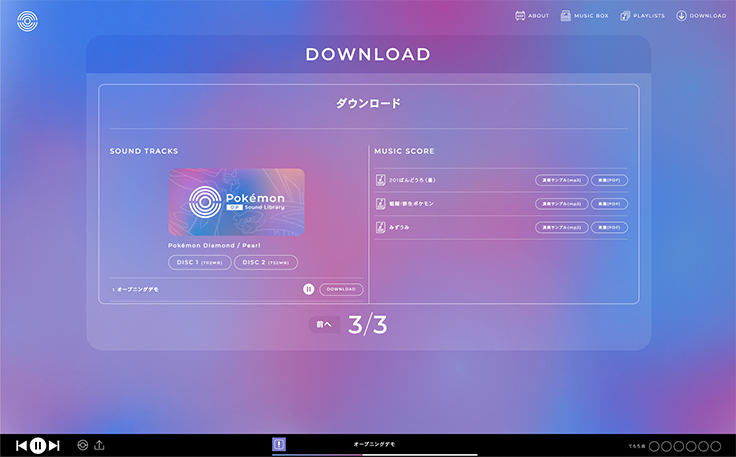Open the ABOUT page
Viewport: 736px width, 457px height.
532,15
